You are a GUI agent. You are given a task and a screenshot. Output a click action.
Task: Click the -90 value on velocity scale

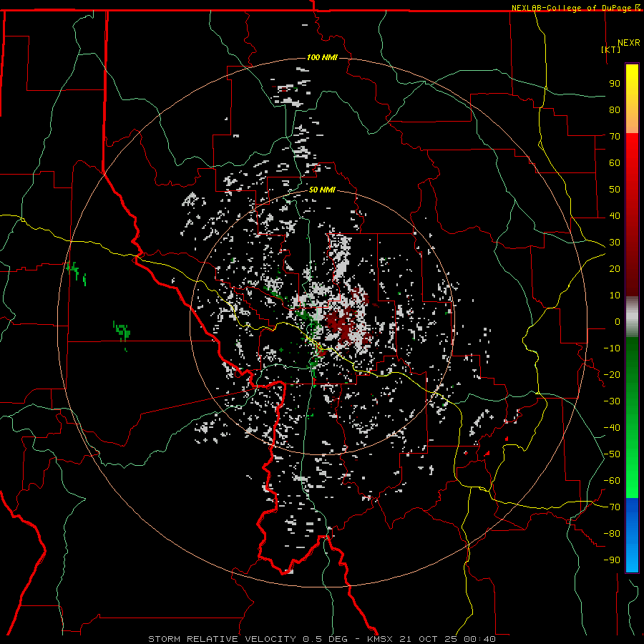coord(612,560)
